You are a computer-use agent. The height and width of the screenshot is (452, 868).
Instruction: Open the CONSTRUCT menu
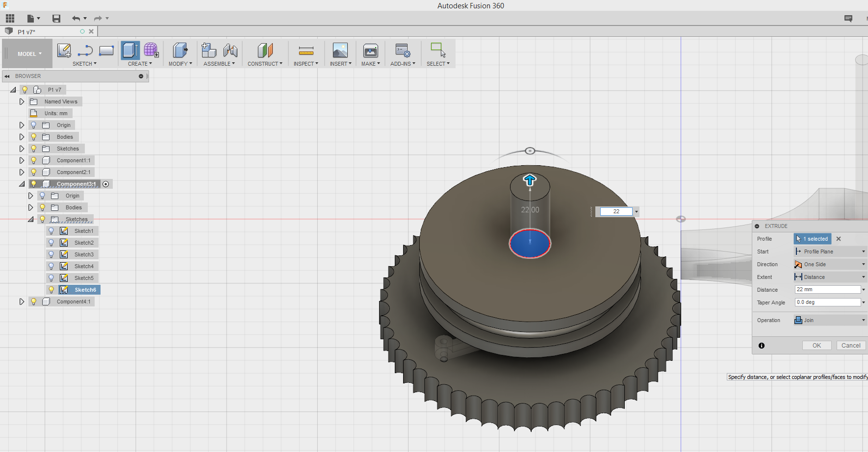pyautogui.click(x=265, y=64)
